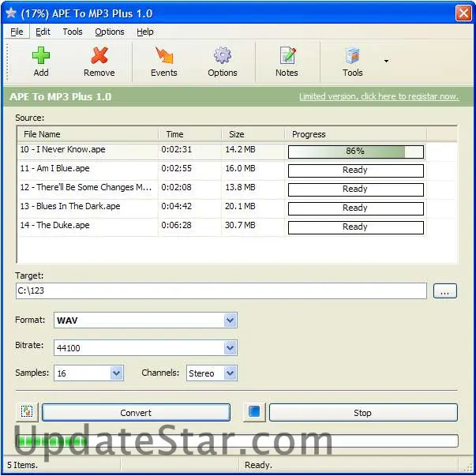This screenshot has width=476, height=476.
Task: Click the Ready status of The Duke
Action: [x=356, y=227]
